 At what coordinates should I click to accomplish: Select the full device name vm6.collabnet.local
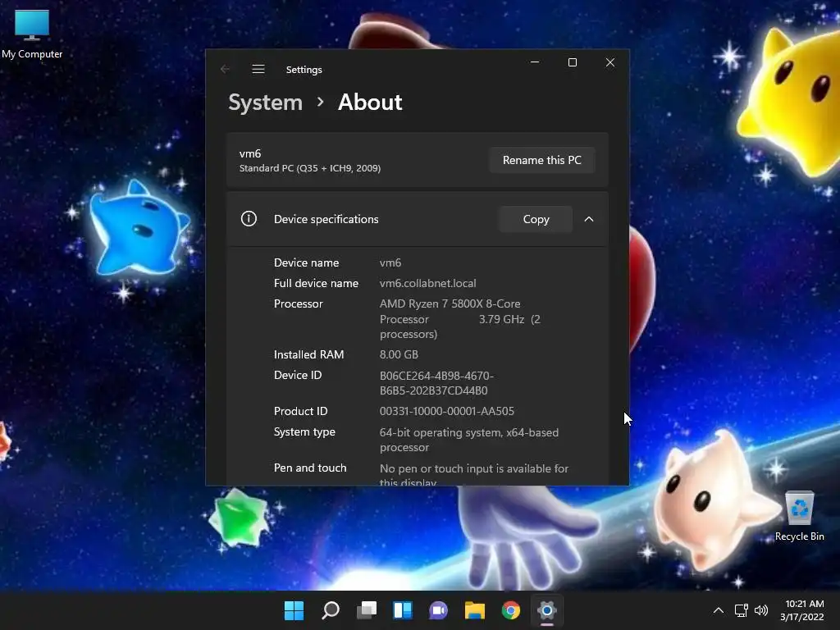(x=427, y=283)
